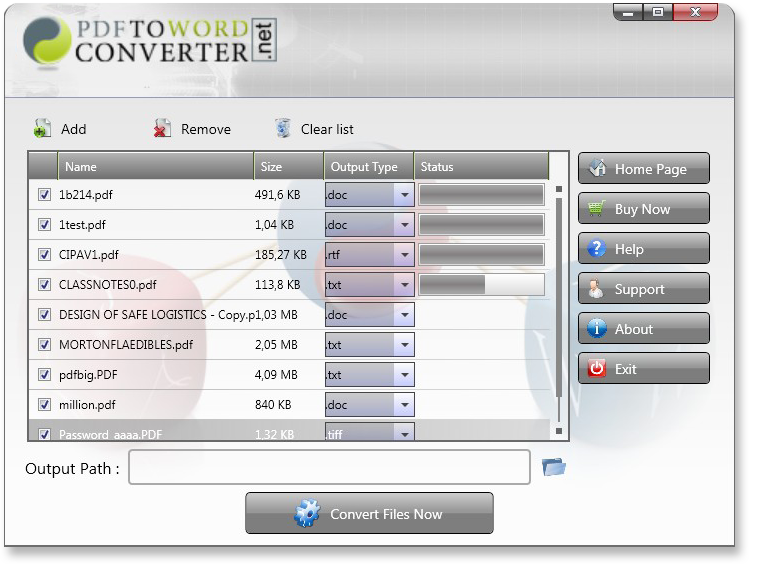Click Exit to quit the application
The image size is (760, 570).
click(x=644, y=369)
